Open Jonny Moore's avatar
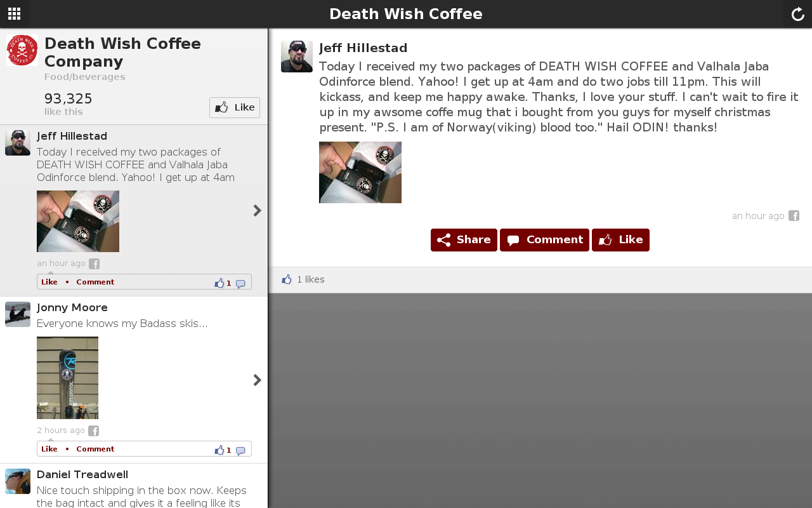The height and width of the screenshot is (508, 812). [x=18, y=314]
